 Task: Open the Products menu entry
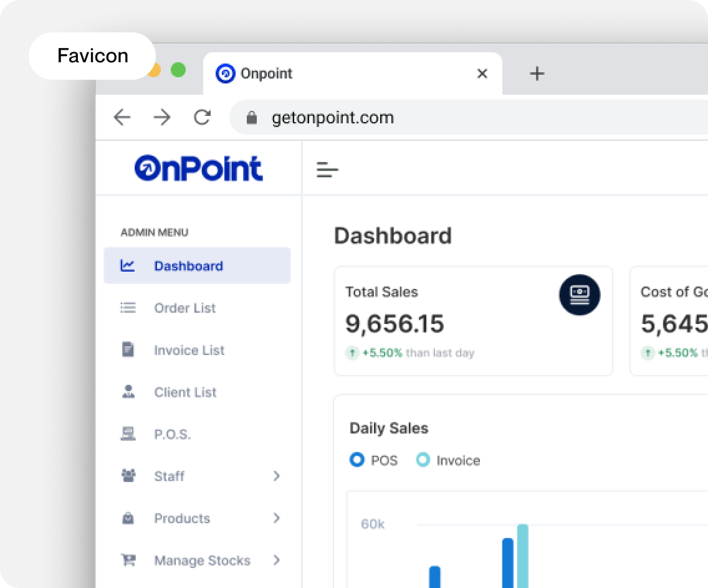coord(198,518)
